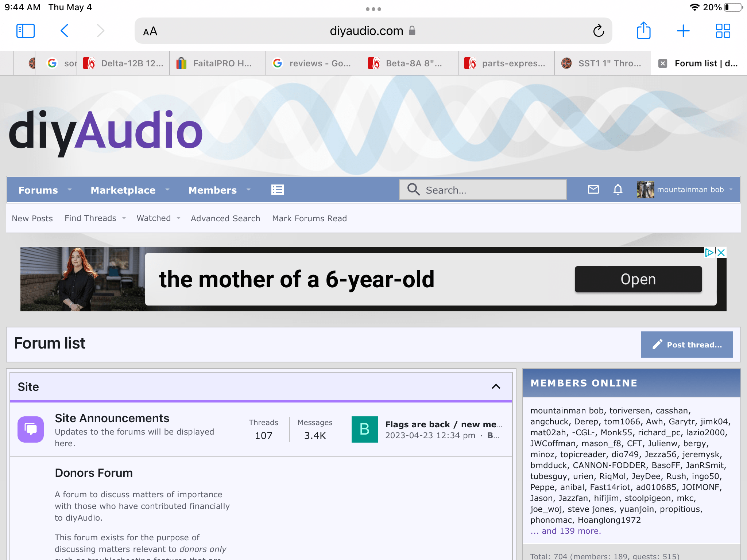Open Find Threads link

(90, 218)
